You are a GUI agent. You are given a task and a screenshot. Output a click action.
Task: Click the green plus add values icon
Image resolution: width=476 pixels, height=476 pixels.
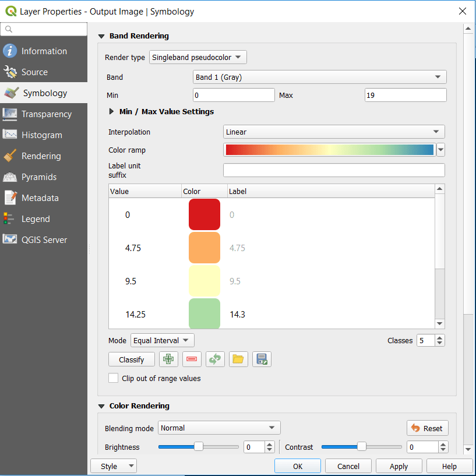click(168, 359)
